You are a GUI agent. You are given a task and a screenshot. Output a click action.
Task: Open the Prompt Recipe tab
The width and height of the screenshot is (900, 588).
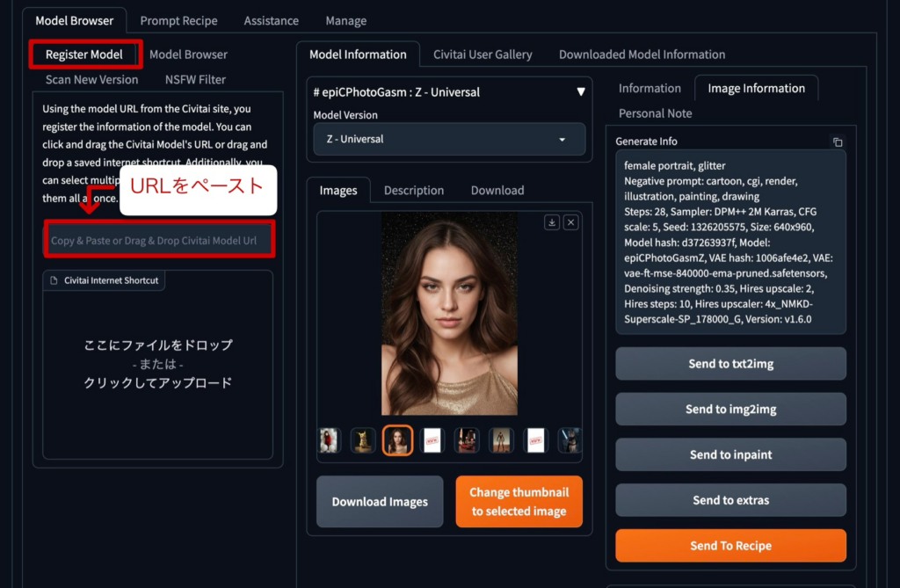pyautogui.click(x=178, y=20)
